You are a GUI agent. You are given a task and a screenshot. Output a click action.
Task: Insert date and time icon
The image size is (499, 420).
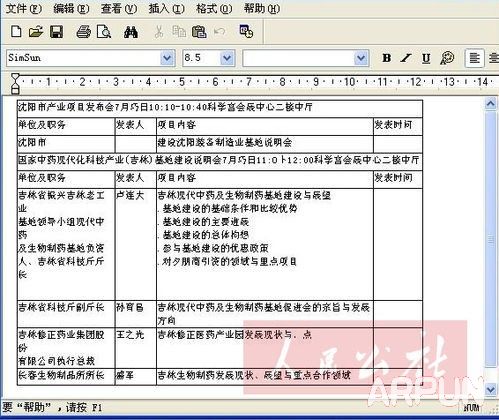pyautogui.click(x=246, y=31)
